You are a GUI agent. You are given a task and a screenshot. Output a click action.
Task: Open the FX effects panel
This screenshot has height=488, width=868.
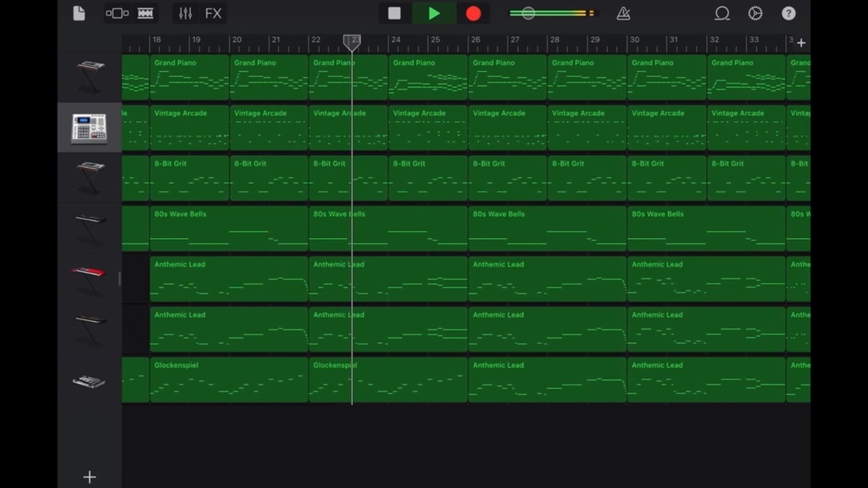click(x=213, y=13)
